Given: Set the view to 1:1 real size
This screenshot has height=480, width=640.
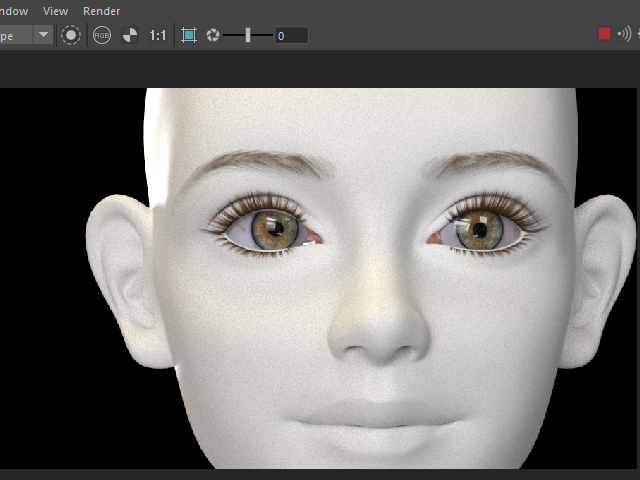Looking at the screenshot, I should pyautogui.click(x=158, y=35).
